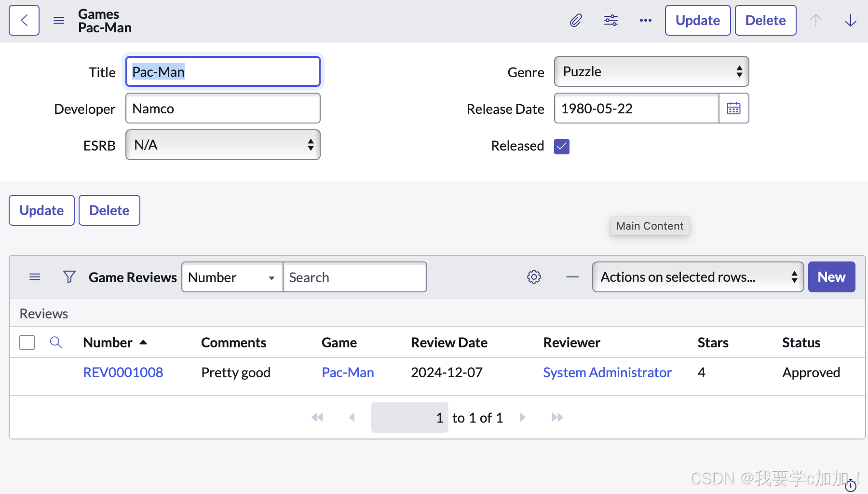Open the personalize form sliders icon
The image size is (868, 494).
[x=611, y=20]
